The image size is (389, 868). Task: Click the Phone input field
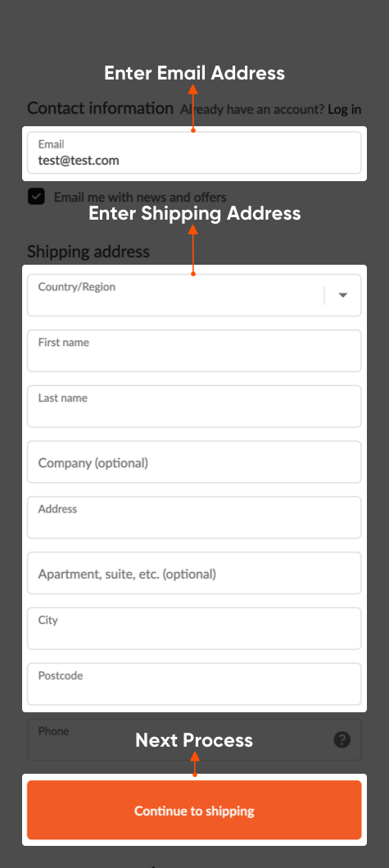point(194,739)
